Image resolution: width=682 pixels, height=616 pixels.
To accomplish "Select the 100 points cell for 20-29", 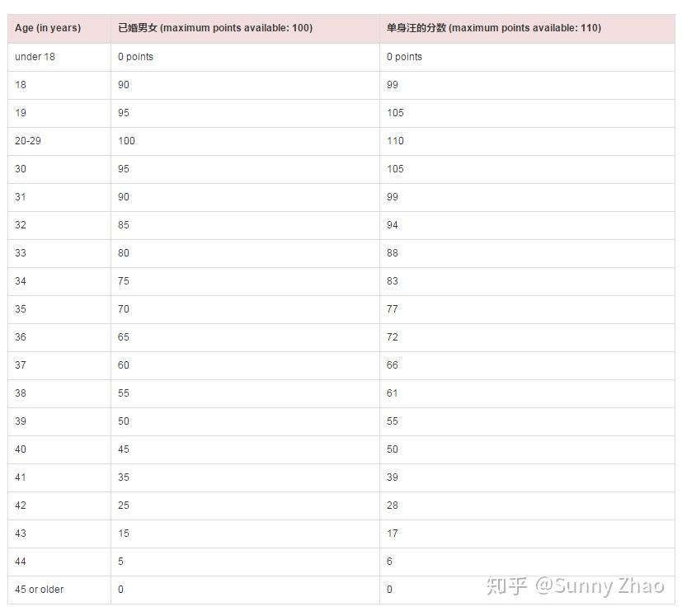I will (x=126, y=141).
